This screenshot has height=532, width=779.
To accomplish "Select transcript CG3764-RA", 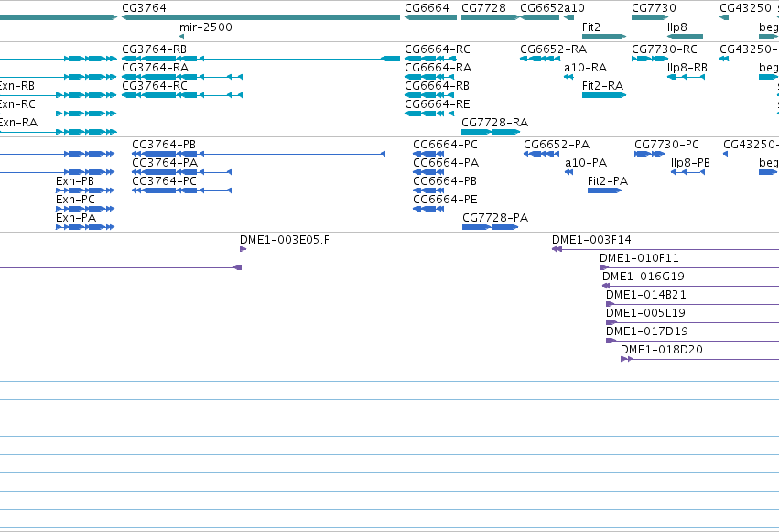I will pyautogui.click(x=182, y=77).
